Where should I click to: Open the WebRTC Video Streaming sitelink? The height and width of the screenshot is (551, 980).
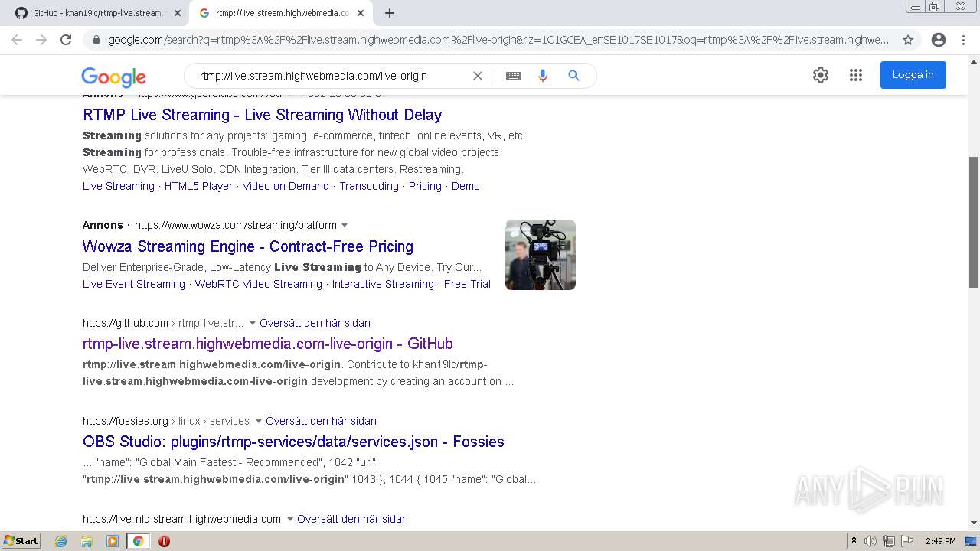[259, 284]
